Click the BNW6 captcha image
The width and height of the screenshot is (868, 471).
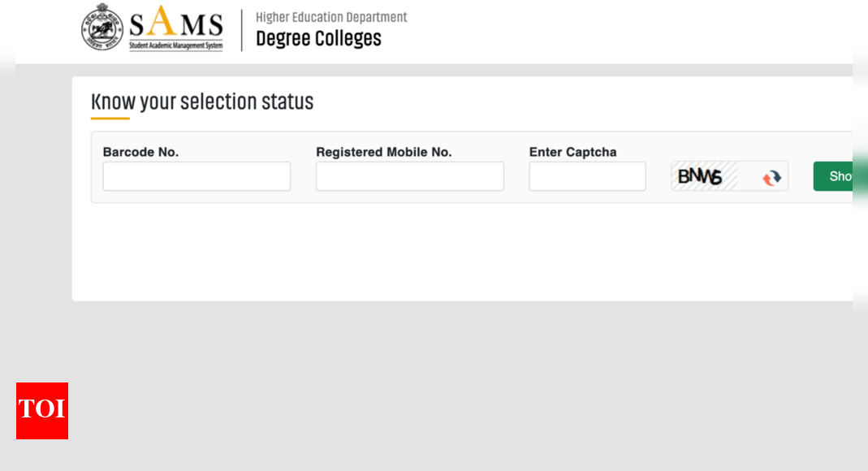[703, 176]
